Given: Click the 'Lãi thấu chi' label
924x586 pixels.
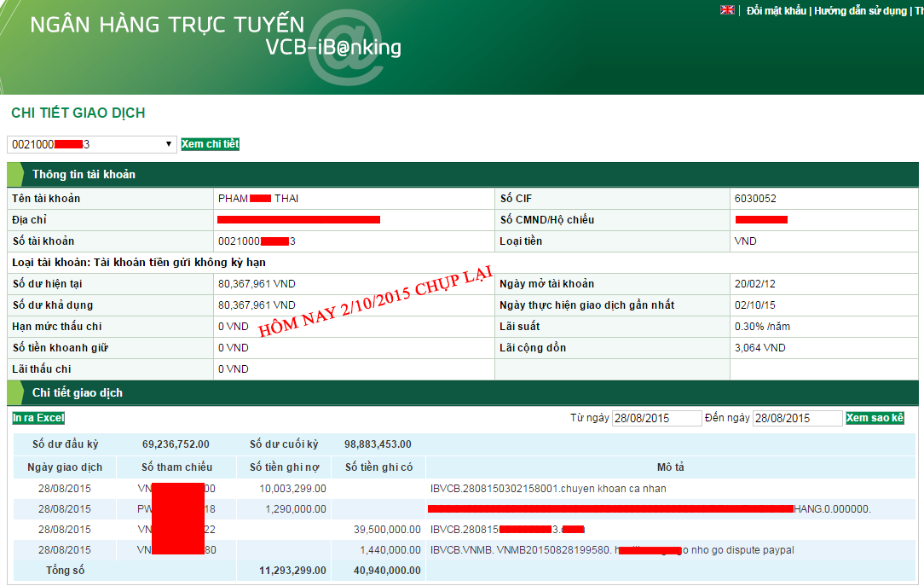Looking at the screenshot, I should click(42, 369).
